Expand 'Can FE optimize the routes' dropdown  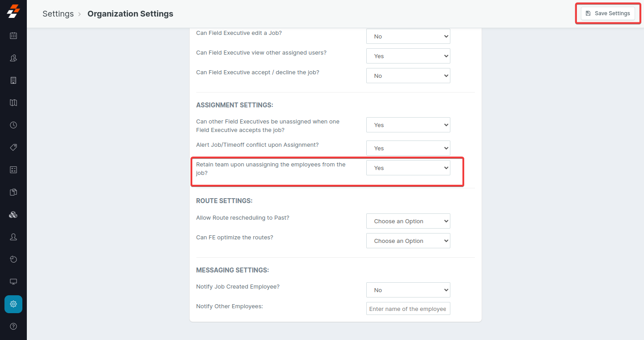[x=408, y=241]
